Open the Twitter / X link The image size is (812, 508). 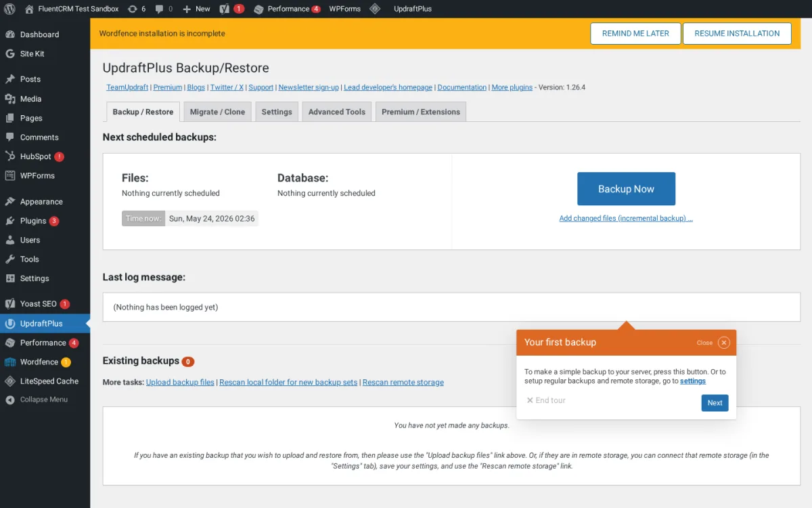click(227, 87)
